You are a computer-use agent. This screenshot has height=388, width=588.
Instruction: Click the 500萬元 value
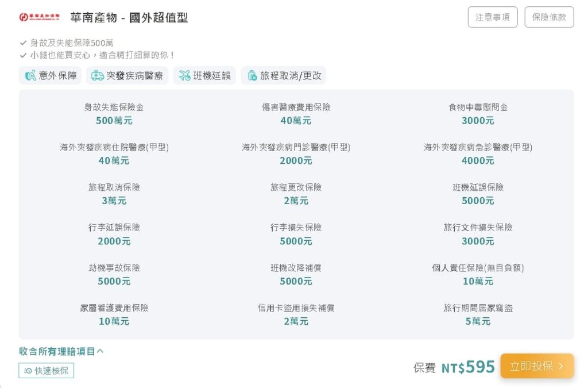coord(114,121)
